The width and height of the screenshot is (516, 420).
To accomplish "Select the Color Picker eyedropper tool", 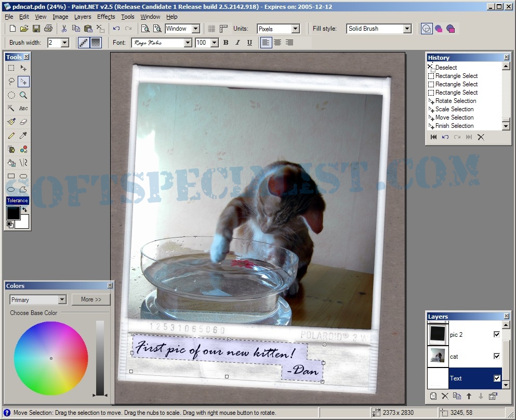I will pos(23,136).
